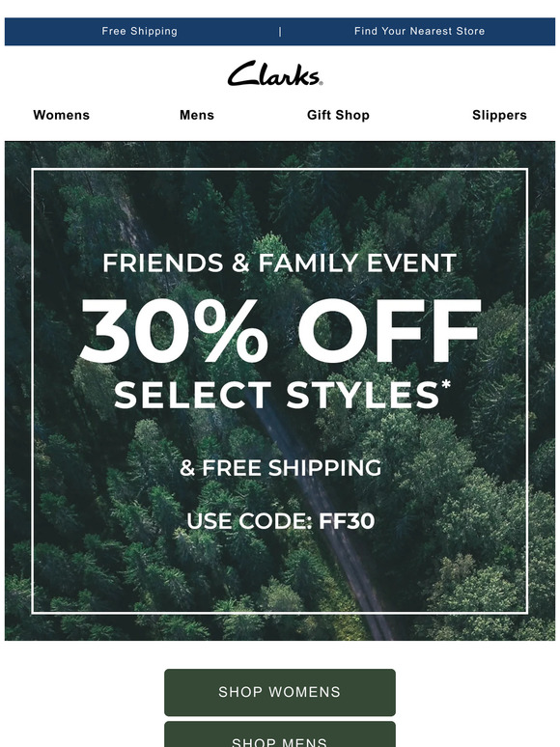This screenshot has width=560, height=747.
Task: Select the Womens navigation item
Action: (62, 115)
